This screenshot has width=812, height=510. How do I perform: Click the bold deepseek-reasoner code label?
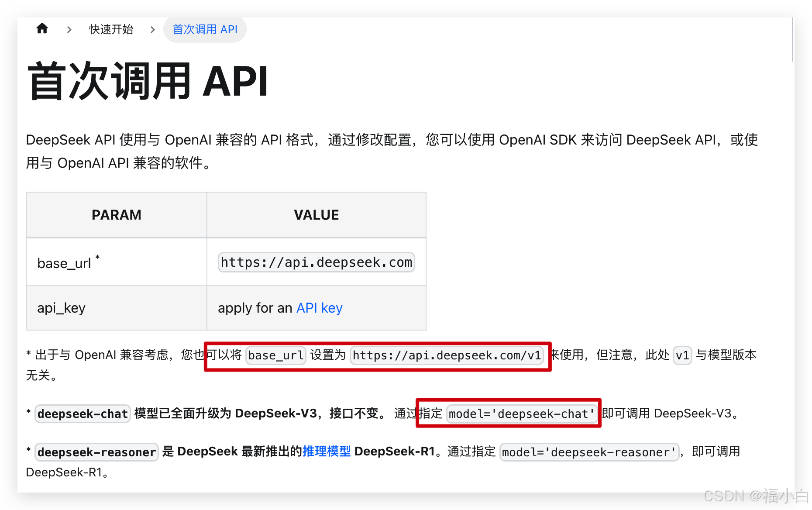pyautogui.click(x=96, y=452)
